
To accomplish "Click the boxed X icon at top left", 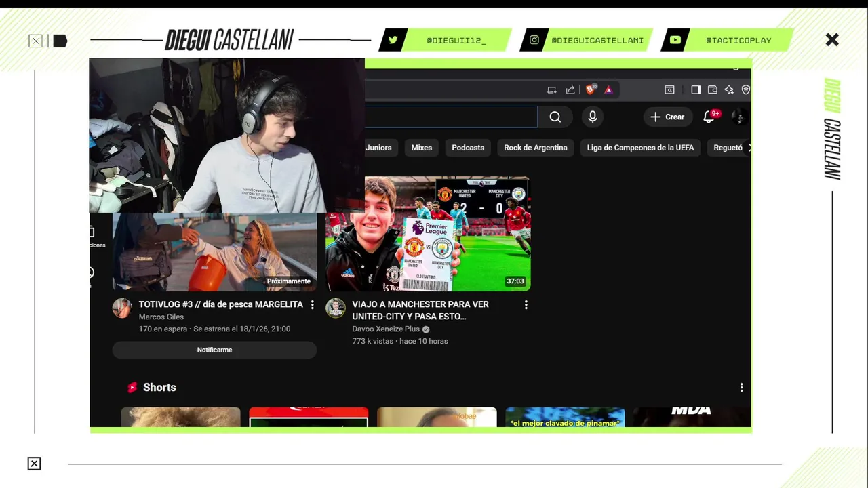I will [x=35, y=41].
